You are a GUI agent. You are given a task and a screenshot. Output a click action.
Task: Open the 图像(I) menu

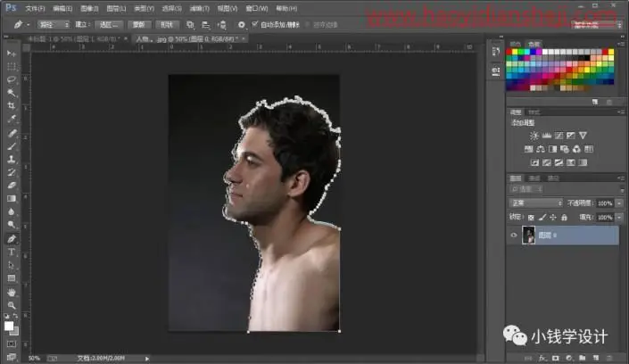89,8
